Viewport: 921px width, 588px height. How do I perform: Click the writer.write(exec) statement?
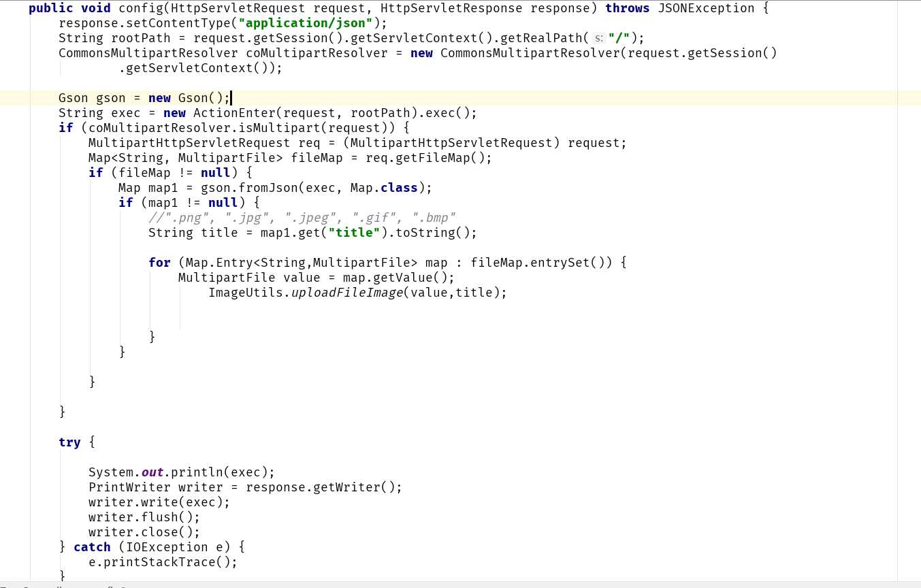pos(159,502)
